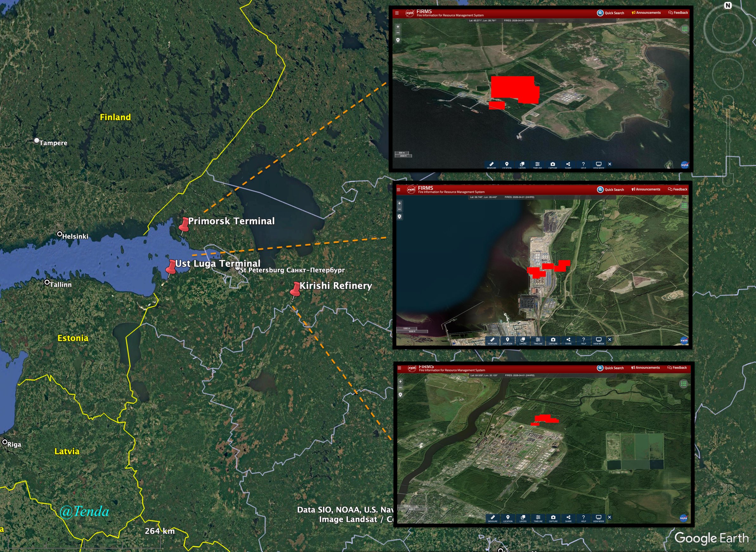
Task: Toggle legend list button in top FIRMS panel
Action: (685, 29)
